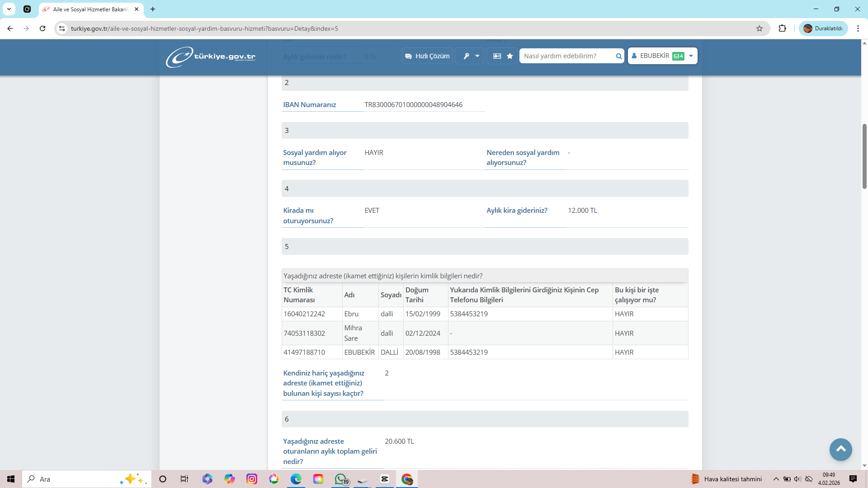Click the site information icon in address bar
This screenshot has width=868, height=488.
(x=62, y=28)
